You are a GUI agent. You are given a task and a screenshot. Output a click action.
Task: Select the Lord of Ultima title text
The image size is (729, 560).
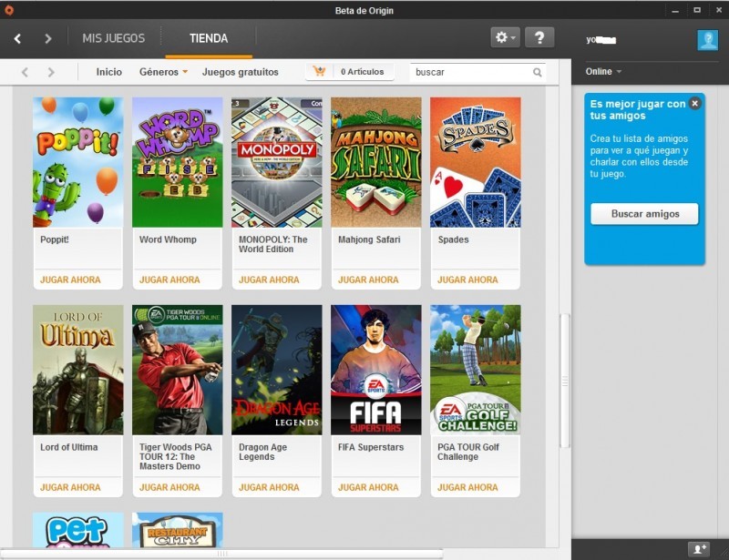pos(69,447)
